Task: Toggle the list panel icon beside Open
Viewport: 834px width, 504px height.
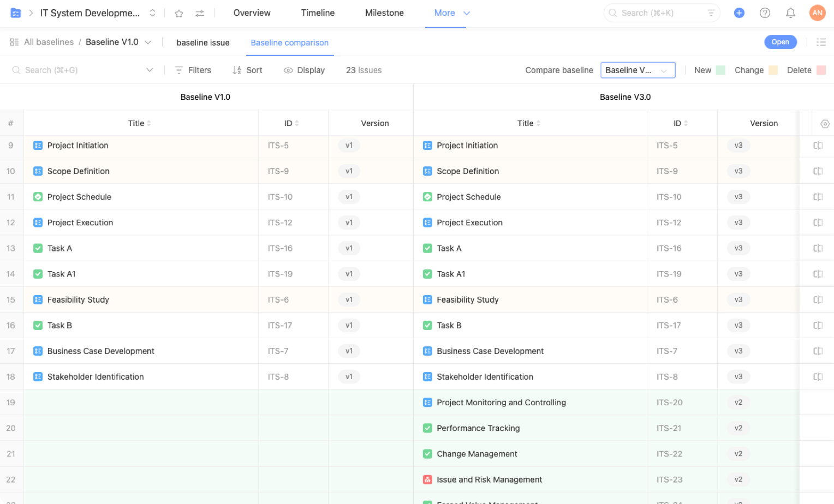Action: click(x=820, y=42)
